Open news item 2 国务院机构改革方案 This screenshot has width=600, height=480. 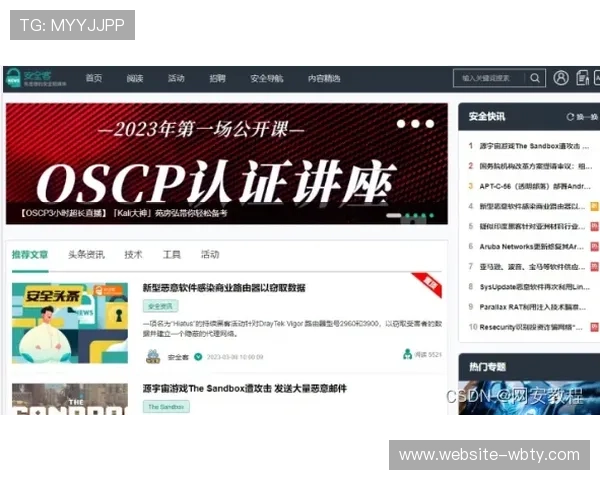tap(535, 166)
